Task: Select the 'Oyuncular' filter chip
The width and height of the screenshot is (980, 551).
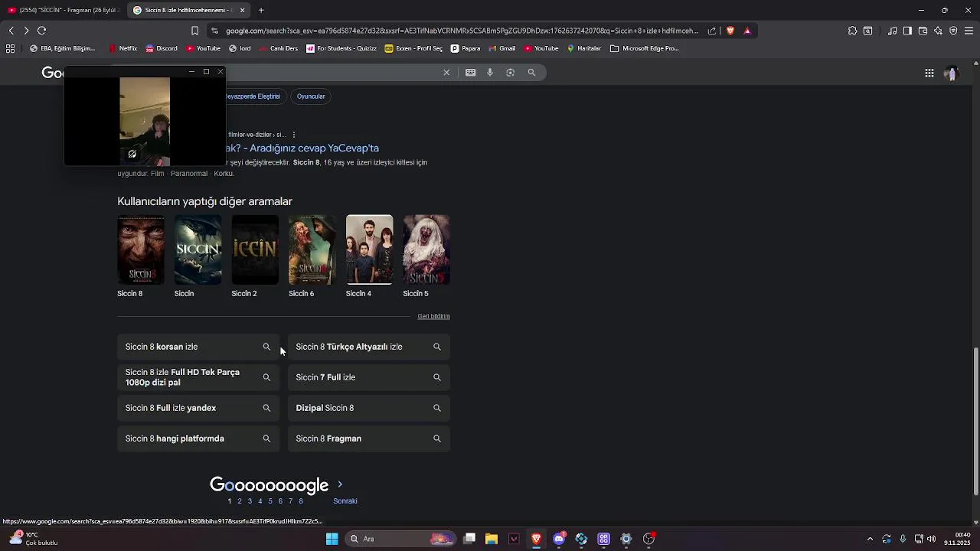Action: 311,96
